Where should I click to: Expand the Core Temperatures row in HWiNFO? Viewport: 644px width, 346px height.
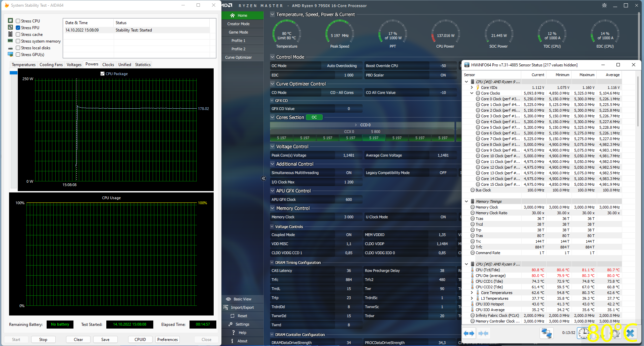472,293
